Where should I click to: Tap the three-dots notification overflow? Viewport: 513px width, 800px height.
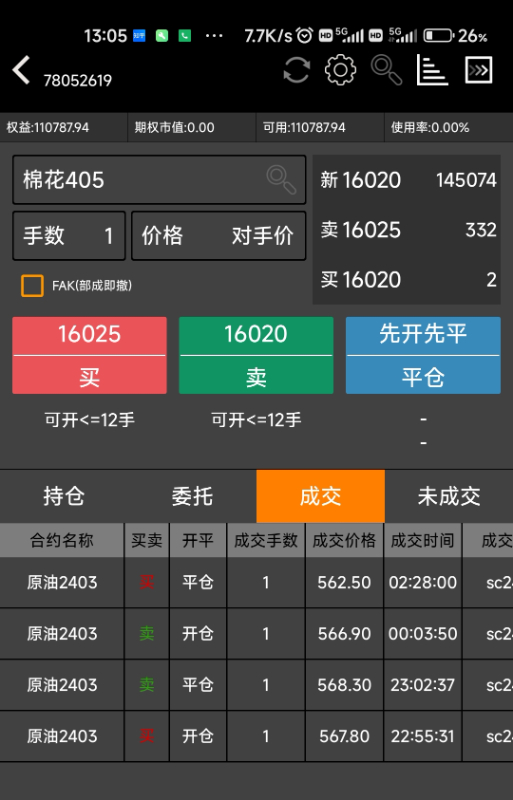coord(214,36)
